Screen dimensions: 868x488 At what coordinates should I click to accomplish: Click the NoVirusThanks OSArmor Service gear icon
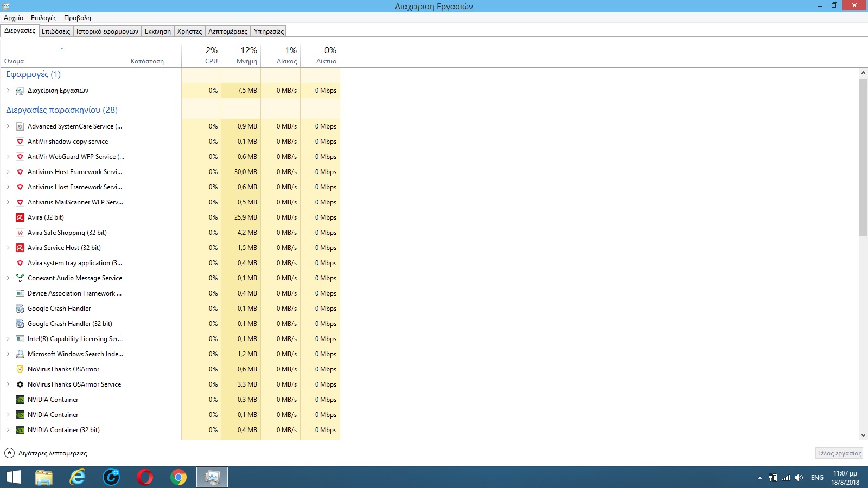pyautogui.click(x=20, y=384)
